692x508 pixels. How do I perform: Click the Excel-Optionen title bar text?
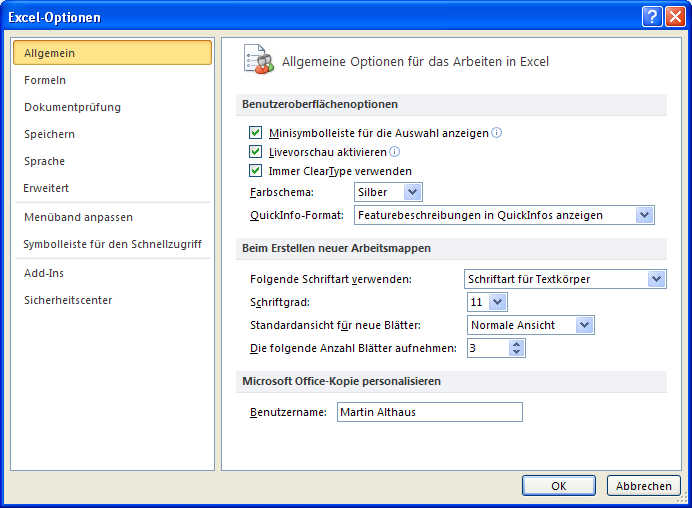pos(54,17)
